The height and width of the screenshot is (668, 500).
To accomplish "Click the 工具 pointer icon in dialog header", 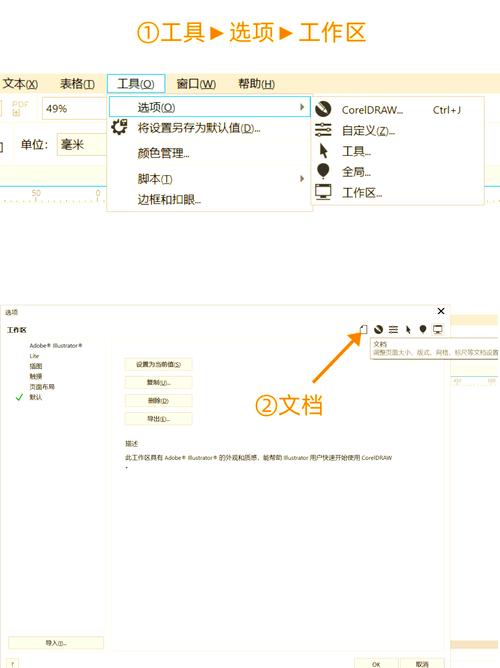I will pyautogui.click(x=408, y=329).
